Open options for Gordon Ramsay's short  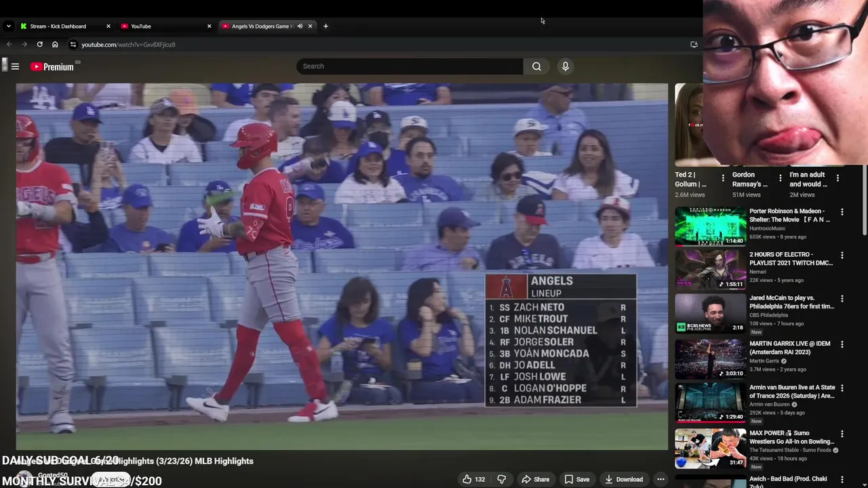point(780,178)
